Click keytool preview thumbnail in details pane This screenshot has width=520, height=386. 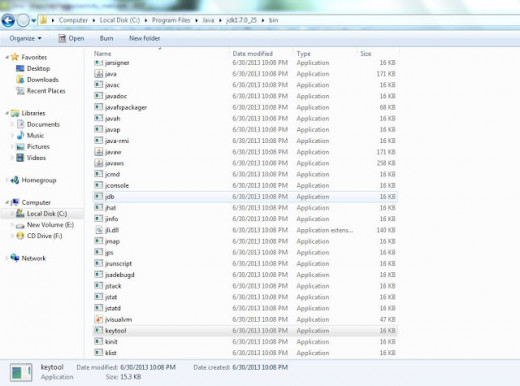tap(21, 372)
